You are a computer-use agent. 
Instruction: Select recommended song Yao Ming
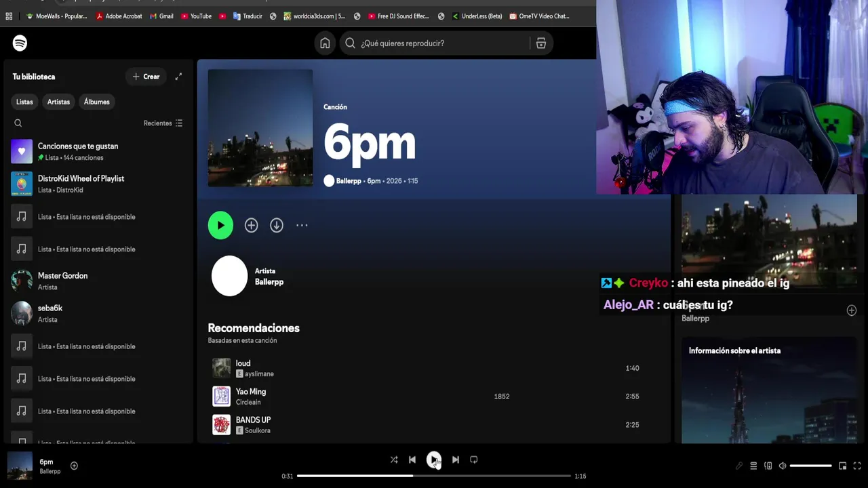(251, 392)
